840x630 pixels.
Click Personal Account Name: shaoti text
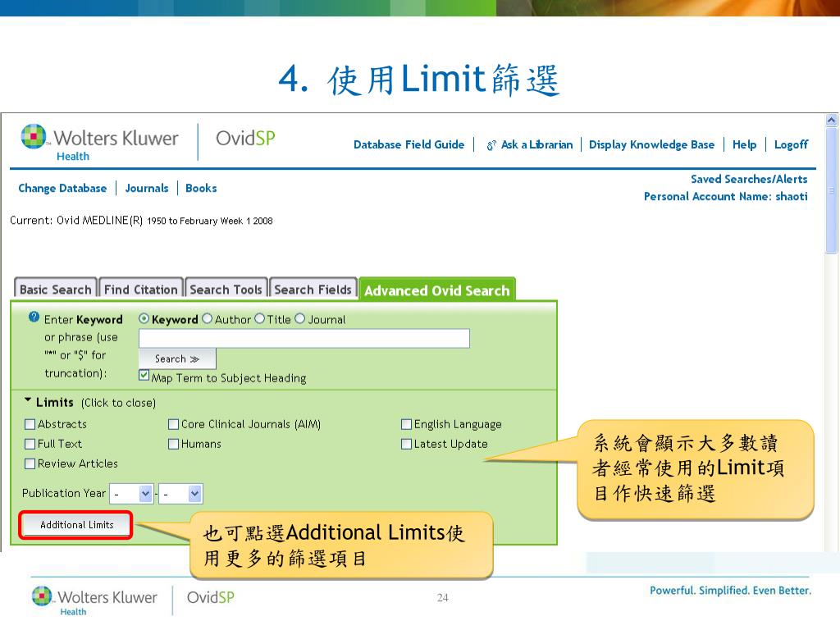tap(725, 197)
